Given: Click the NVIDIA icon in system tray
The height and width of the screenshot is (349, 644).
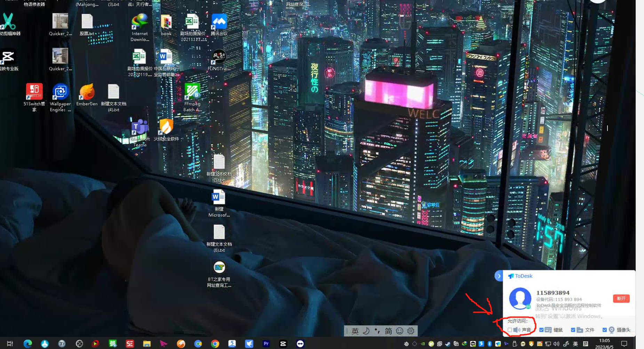Looking at the screenshot, I should click(x=423, y=344).
